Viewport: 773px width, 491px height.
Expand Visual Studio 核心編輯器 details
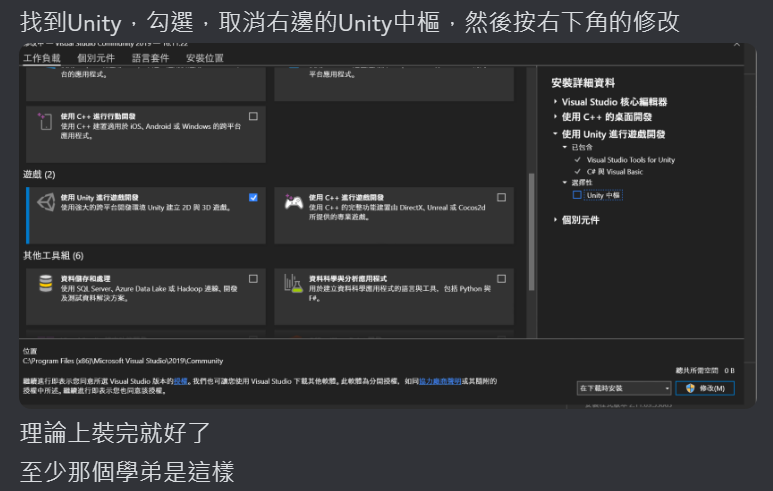555,102
